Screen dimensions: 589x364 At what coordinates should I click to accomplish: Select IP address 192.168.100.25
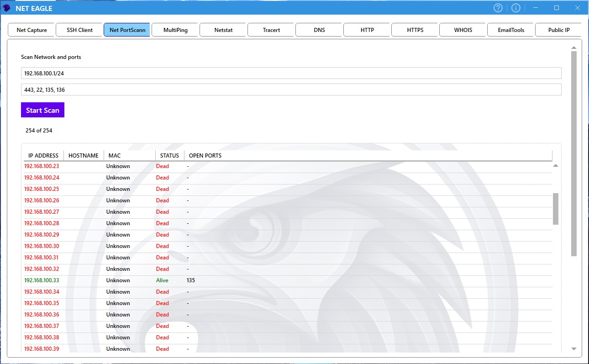tap(42, 189)
